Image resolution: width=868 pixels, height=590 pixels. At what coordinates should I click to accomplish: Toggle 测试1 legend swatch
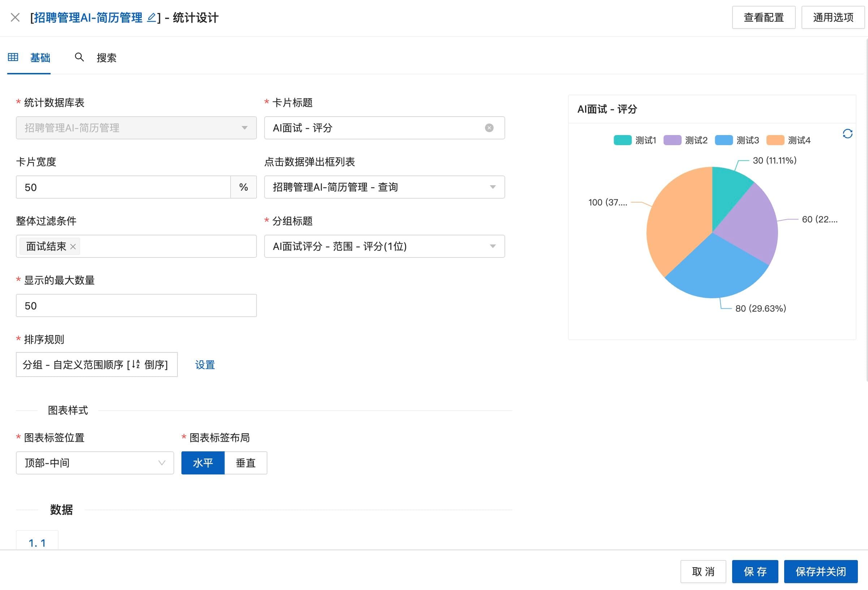click(622, 140)
